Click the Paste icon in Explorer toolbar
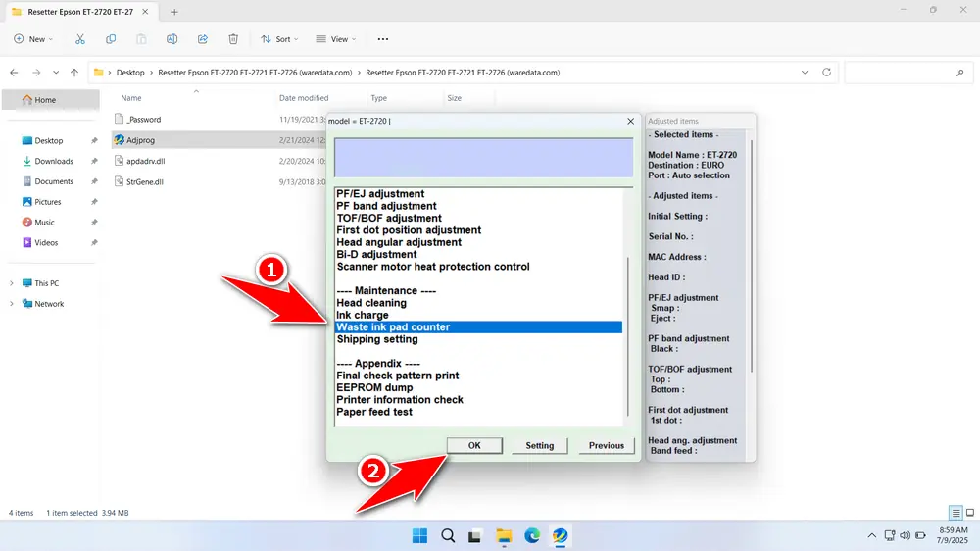The image size is (980, 551). pos(141,39)
